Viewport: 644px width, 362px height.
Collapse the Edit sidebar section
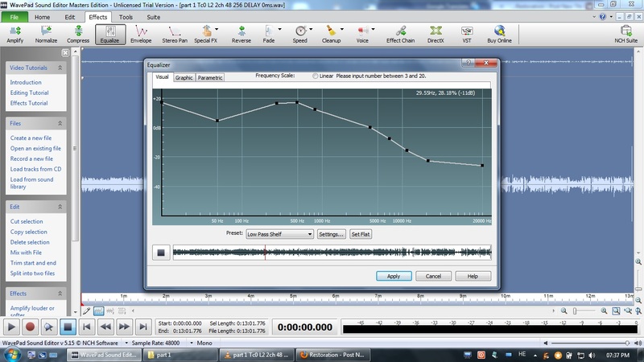60,207
